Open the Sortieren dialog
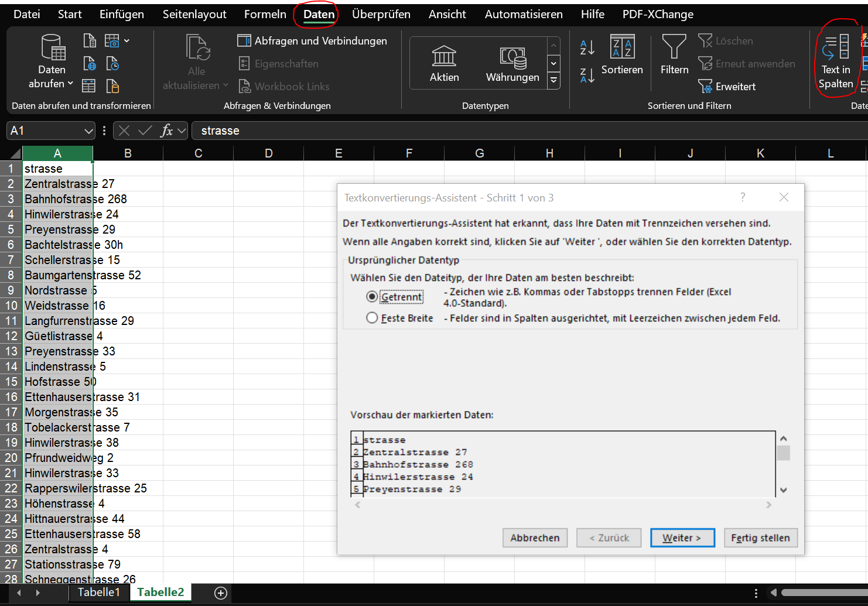 coord(622,55)
